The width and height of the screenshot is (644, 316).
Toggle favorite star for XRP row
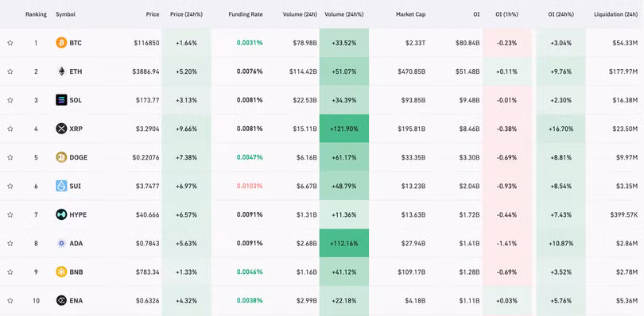tap(10, 129)
